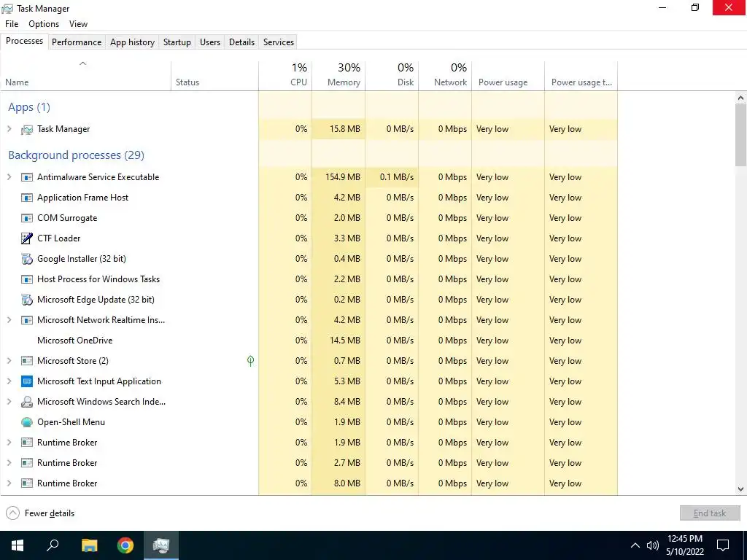The image size is (747, 560).
Task: Open File Explorer from the taskbar
Action: click(89, 545)
